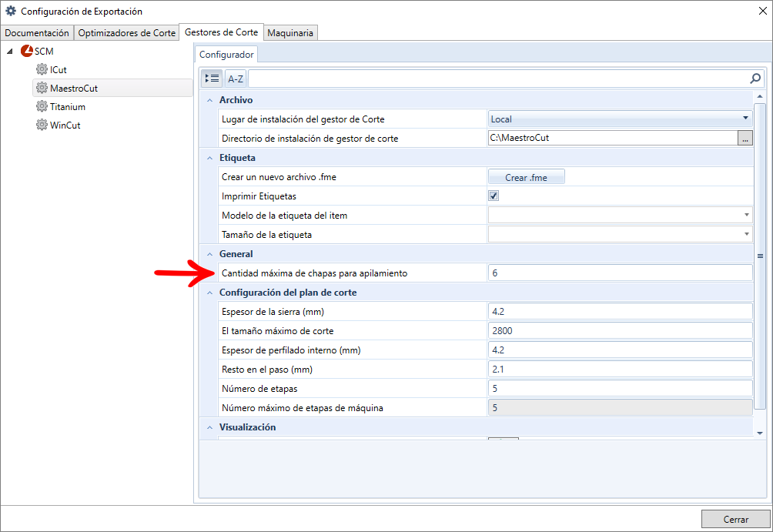Select the Gestores de Corte tab
773x532 pixels.
click(221, 32)
